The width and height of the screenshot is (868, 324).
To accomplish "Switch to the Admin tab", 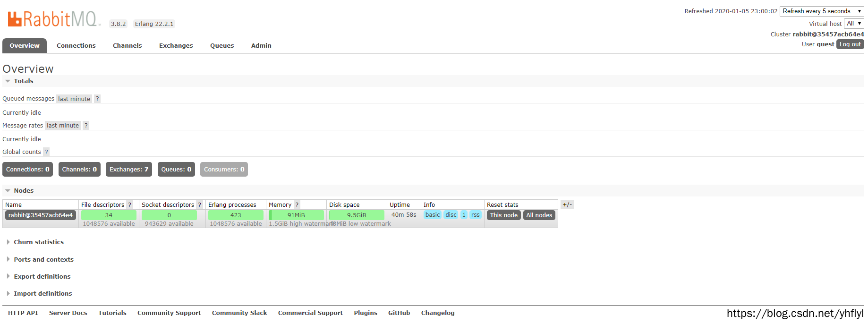I will pyautogui.click(x=261, y=46).
